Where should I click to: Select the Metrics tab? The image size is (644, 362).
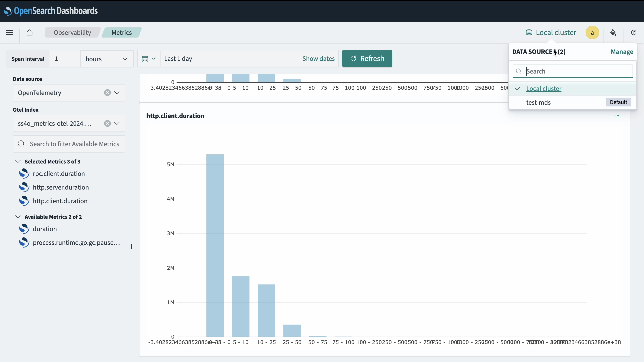[x=122, y=32]
